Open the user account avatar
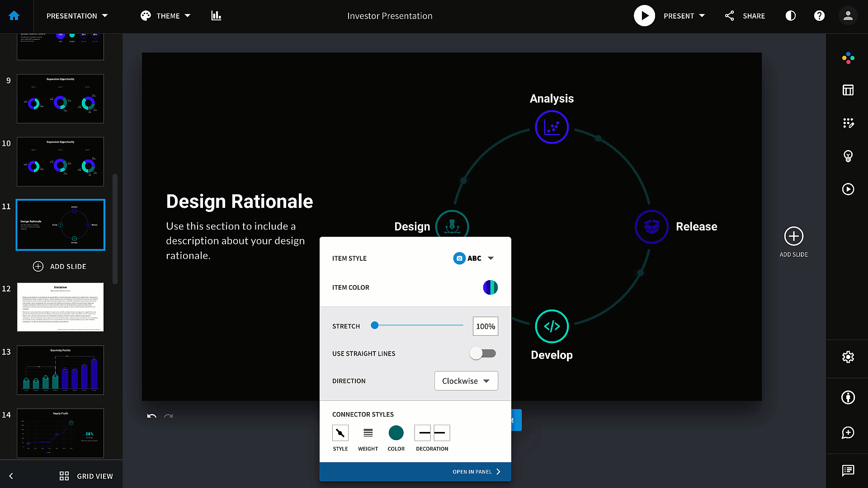This screenshot has width=868, height=488. 848,16
